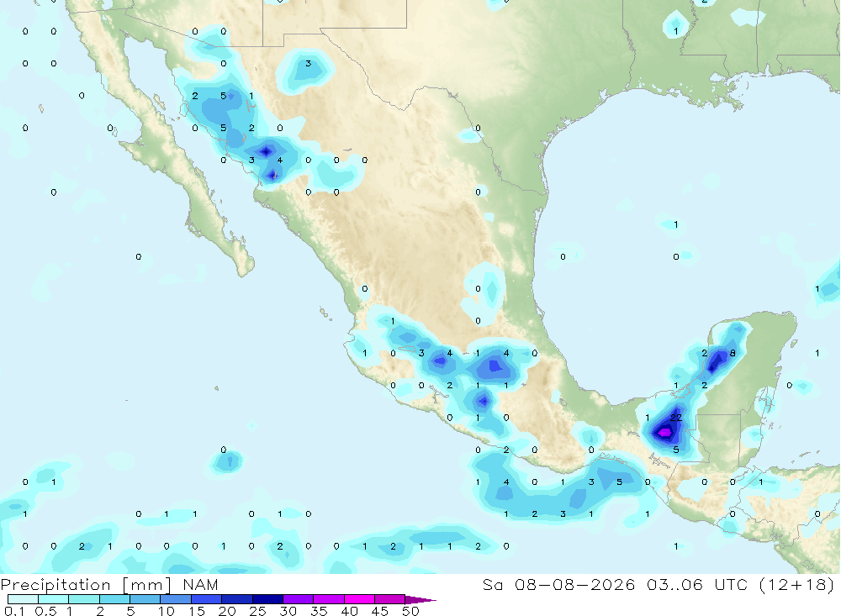Select the date text "Sa 08-08-2026"
This screenshot has height=616, width=841.
(558, 585)
